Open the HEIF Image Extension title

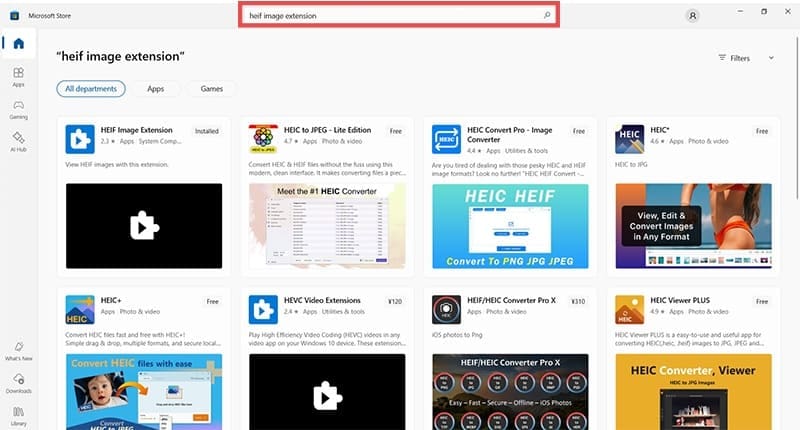click(x=137, y=130)
